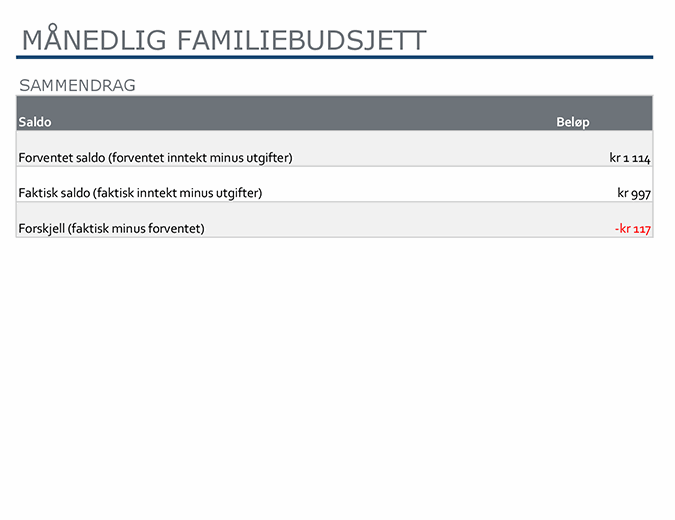Click the empty middle of the gray header bar
The height and width of the screenshot is (520, 675).
click(300, 120)
